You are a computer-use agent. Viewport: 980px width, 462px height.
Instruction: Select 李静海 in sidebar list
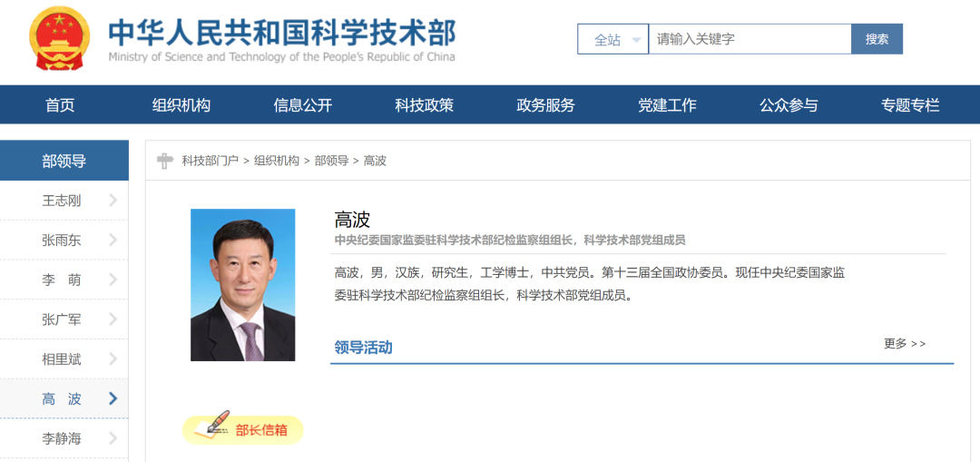(64, 438)
